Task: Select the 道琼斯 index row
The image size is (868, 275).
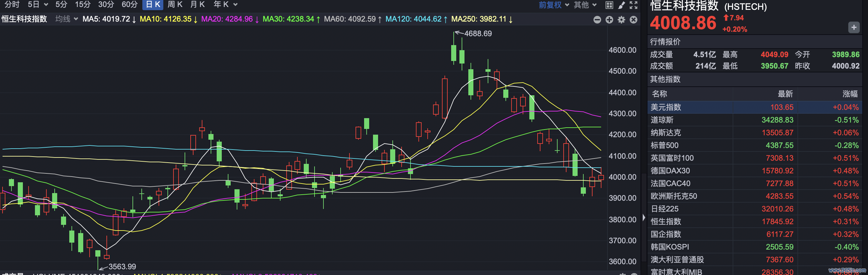Action: pos(755,120)
